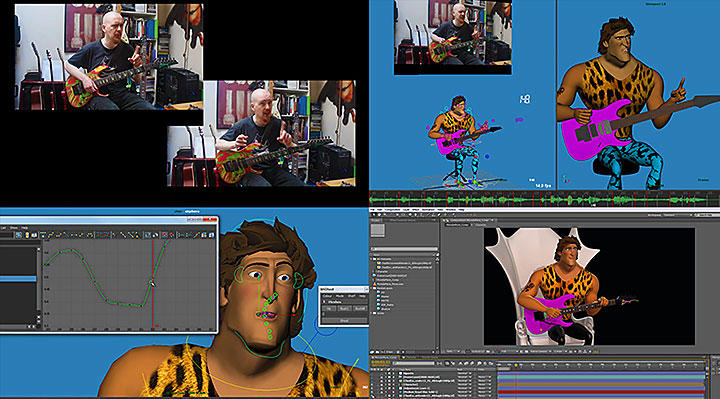The image size is (720, 399).
Task: Open Colour menu in small floating tool window
Action: [327, 296]
